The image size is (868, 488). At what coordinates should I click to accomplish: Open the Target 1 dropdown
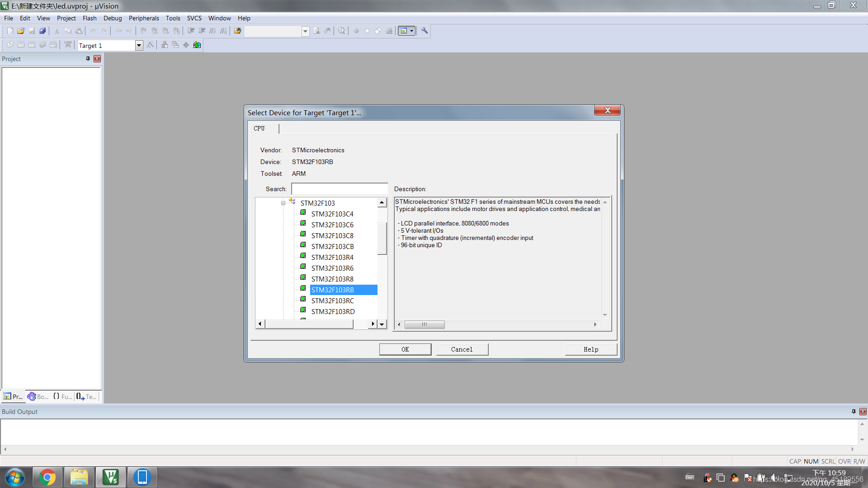pyautogui.click(x=139, y=45)
